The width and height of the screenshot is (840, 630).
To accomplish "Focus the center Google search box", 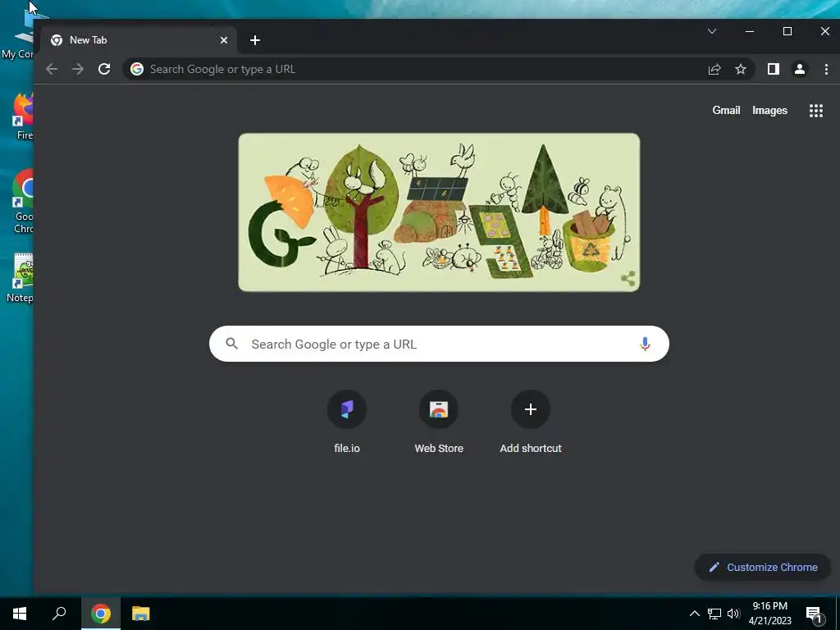I will pyautogui.click(x=439, y=344).
